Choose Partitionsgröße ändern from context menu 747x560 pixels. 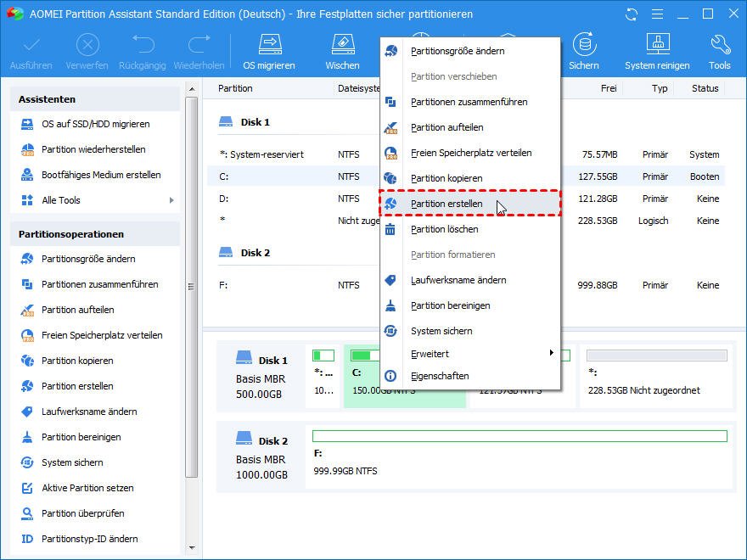469,51
